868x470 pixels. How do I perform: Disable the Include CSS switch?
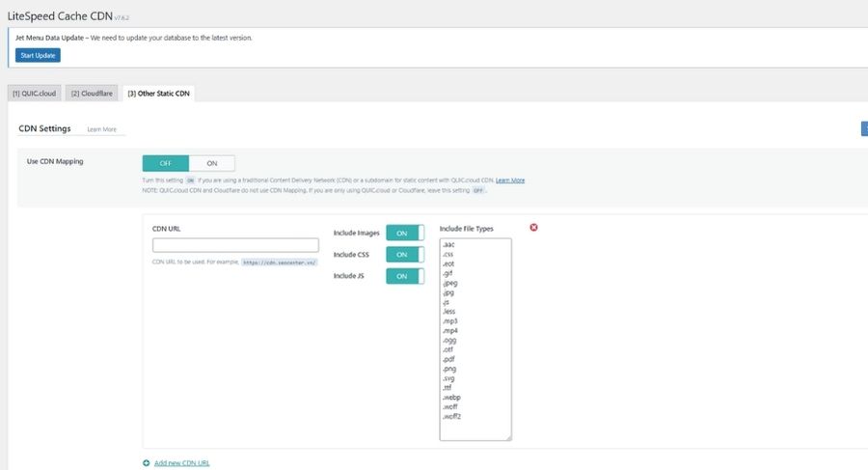[404, 255]
